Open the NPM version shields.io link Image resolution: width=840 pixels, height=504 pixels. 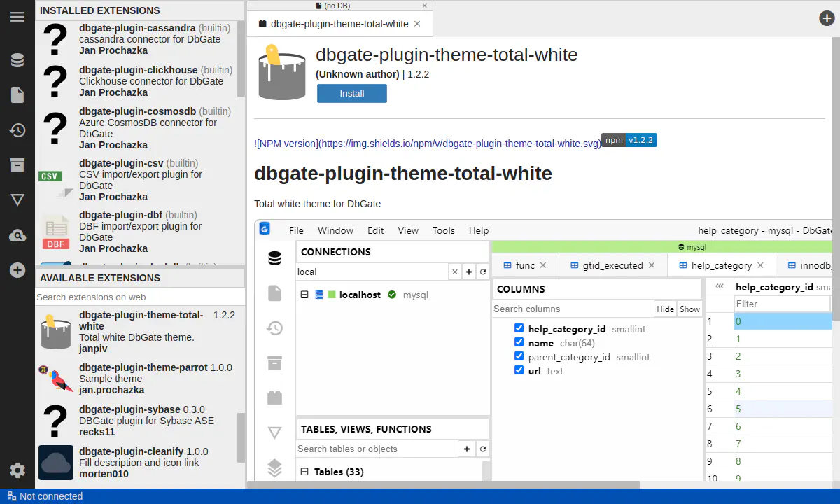click(x=427, y=143)
